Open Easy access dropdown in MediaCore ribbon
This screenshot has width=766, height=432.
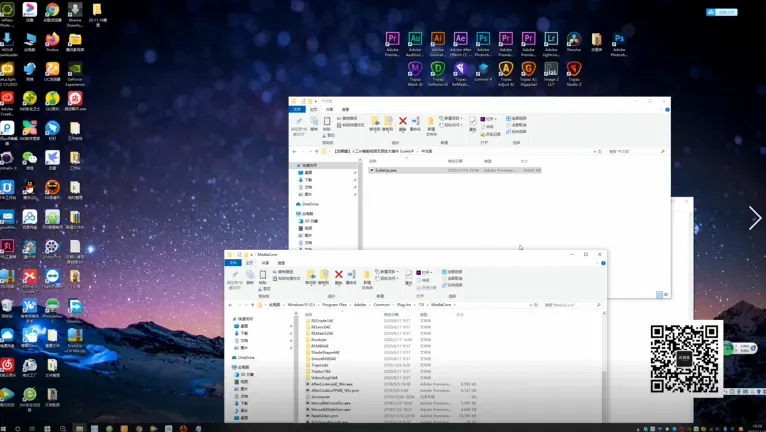click(x=386, y=278)
